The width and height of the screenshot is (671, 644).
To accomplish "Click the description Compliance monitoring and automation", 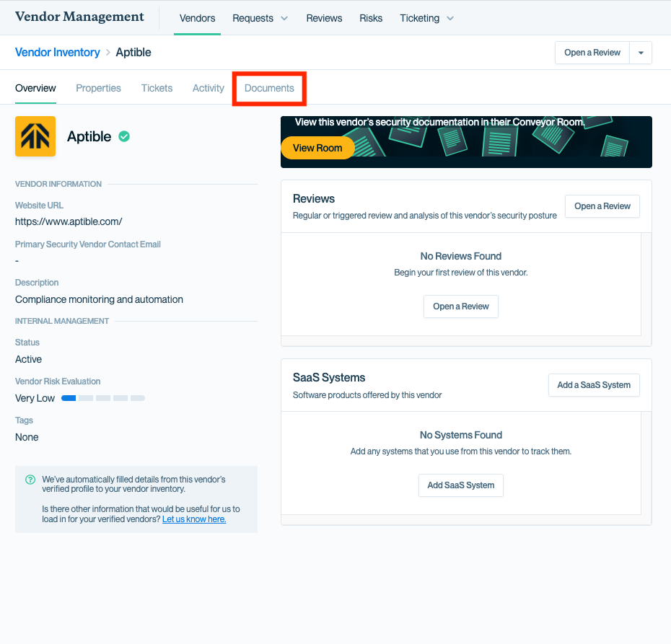I will tap(99, 299).
